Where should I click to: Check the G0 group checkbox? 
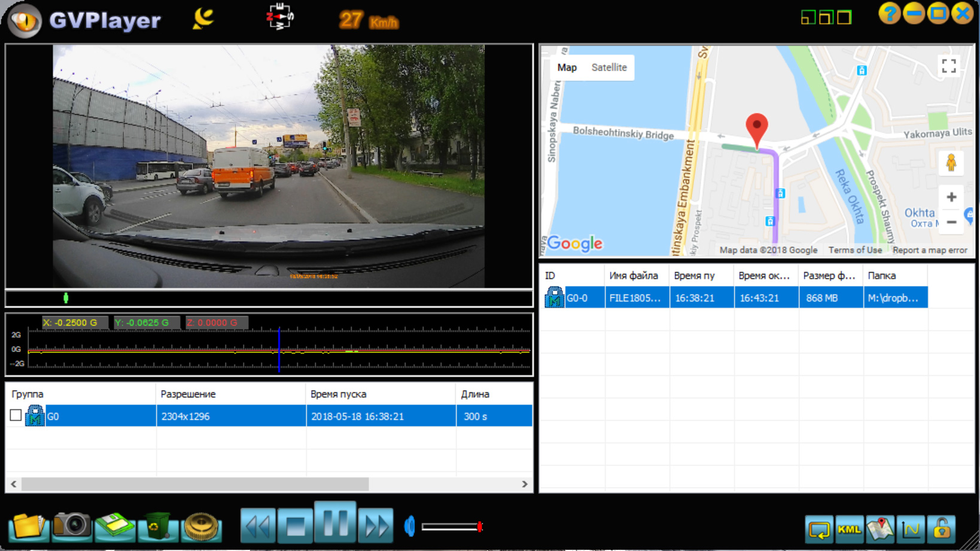16,415
